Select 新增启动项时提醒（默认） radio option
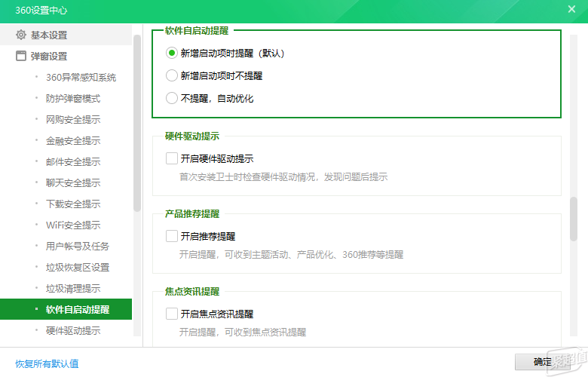This screenshot has height=377, width=588. [x=172, y=53]
